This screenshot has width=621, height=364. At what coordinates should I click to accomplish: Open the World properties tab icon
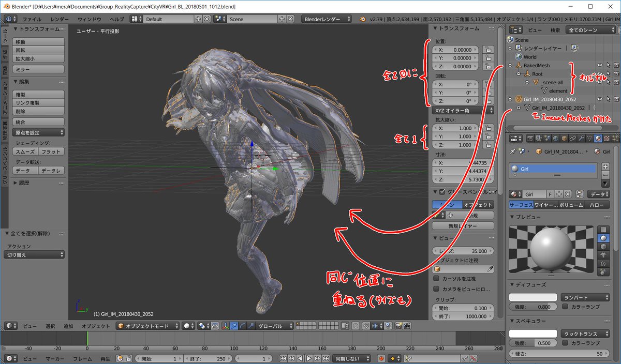pyautogui.click(x=555, y=138)
